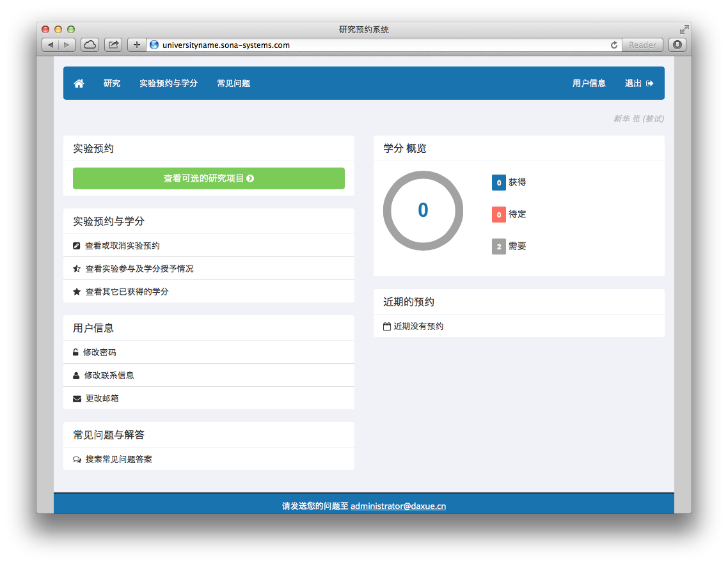The width and height of the screenshot is (728, 564).
Task: Click arrow icon in green button
Action: pyautogui.click(x=250, y=178)
